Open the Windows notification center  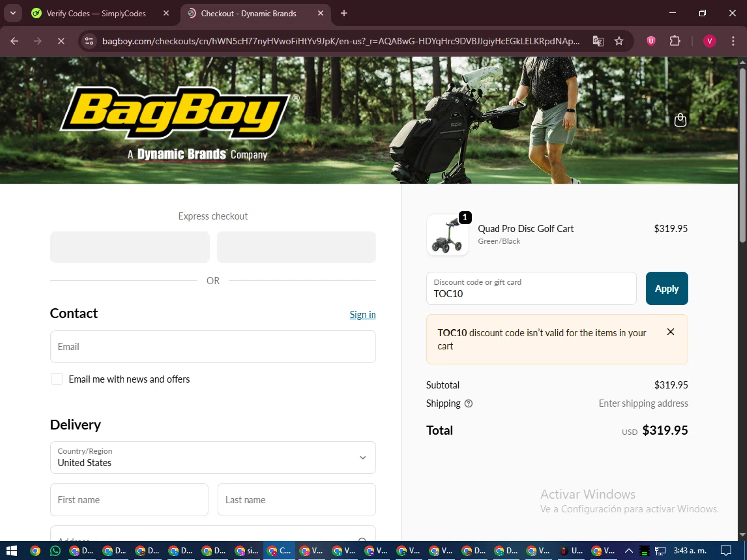[x=726, y=551]
